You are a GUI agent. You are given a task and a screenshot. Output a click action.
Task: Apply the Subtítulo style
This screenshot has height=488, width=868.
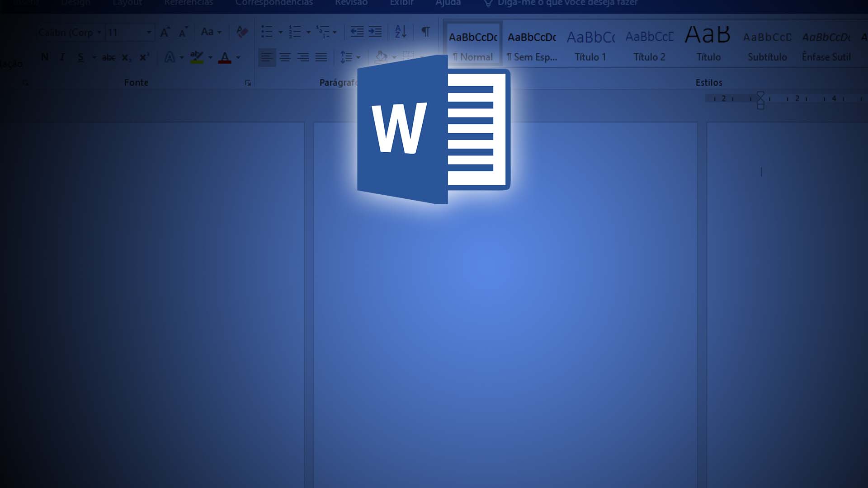click(767, 45)
